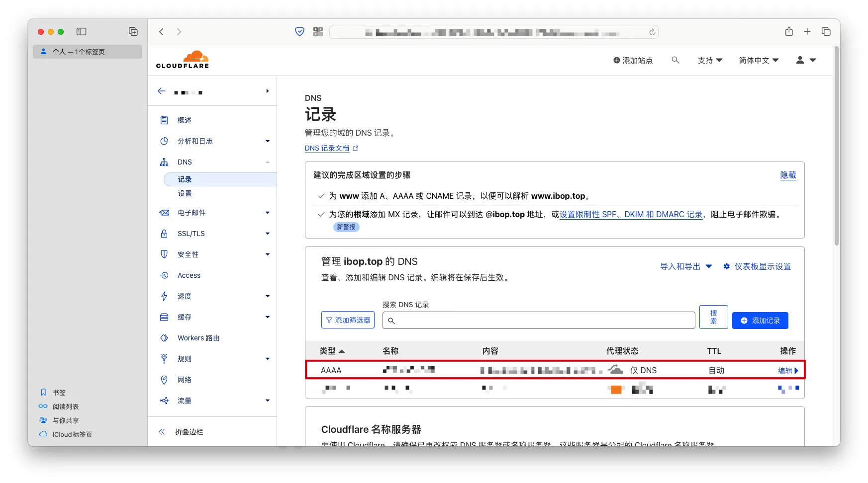The image size is (868, 483).
Task: Open a new tab group in sidebar
Action: click(133, 32)
